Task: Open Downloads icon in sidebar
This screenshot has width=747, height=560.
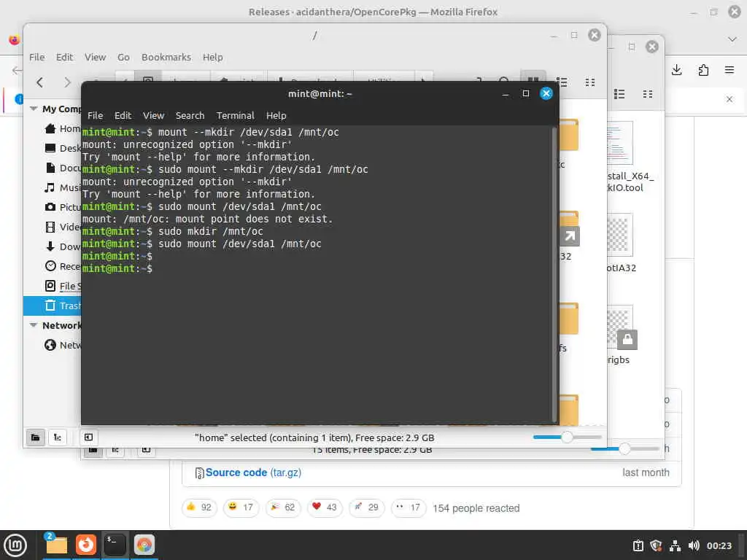Action: click(50, 246)
